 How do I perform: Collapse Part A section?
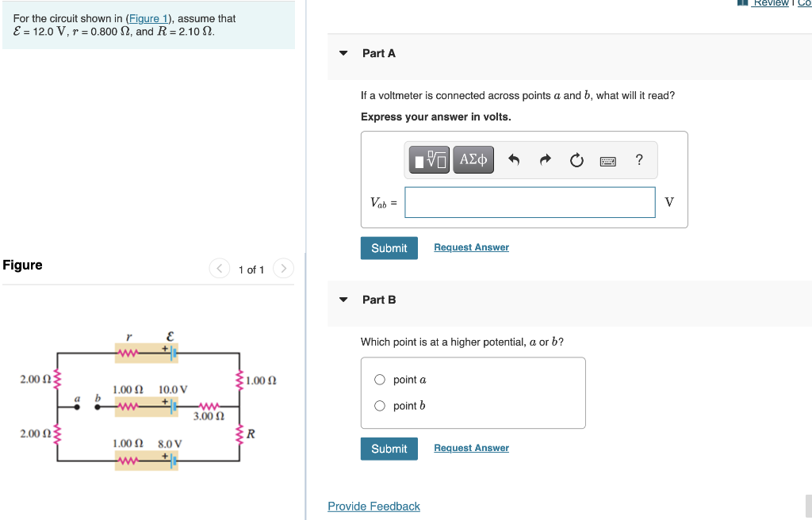tap(343, 53)
